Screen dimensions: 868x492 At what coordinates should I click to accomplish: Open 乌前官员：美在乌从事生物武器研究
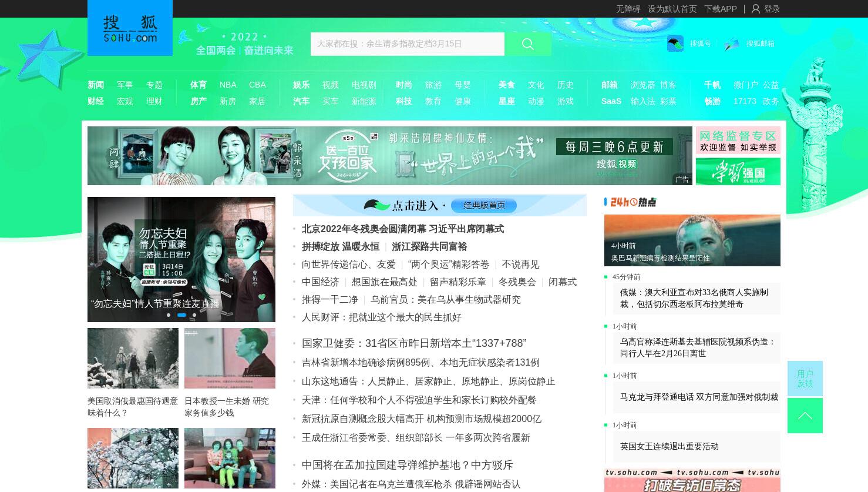tap(446, 300)
